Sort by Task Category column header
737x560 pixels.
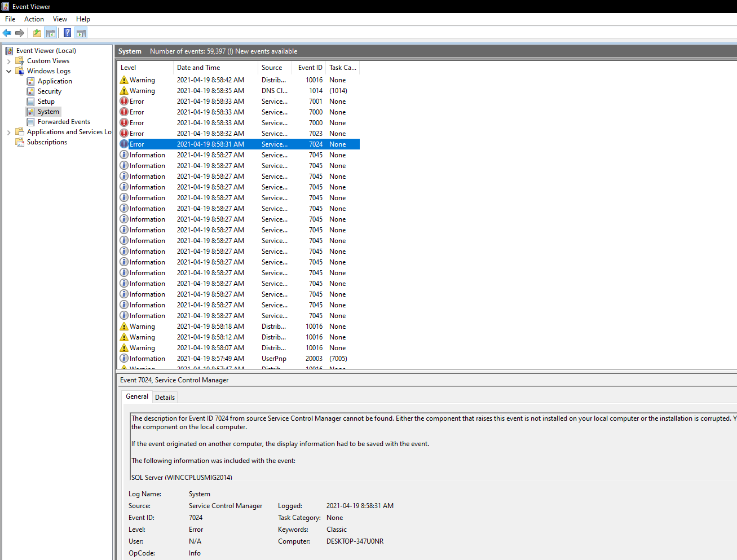pyautogui.click(x=343, y=68)
